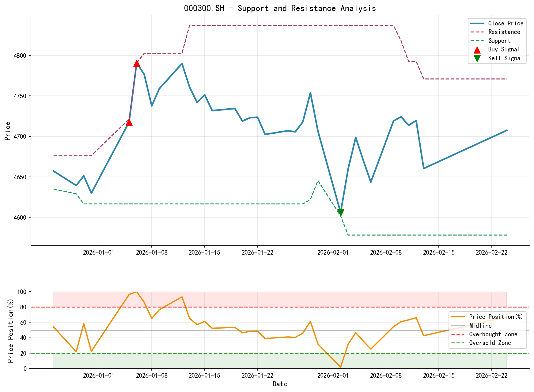
Task: Click the red Buy Signal triangle marker
Action: [137, 63]
